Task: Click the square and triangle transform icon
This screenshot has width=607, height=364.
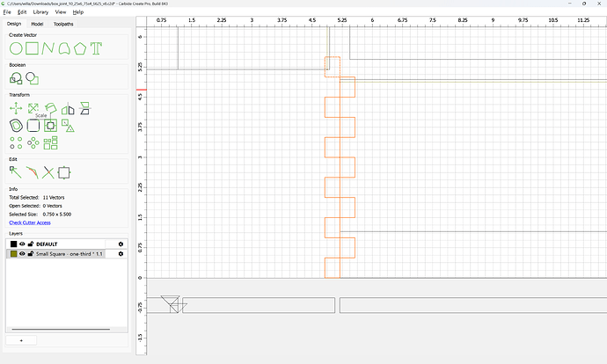Action: tap(68, 126)
